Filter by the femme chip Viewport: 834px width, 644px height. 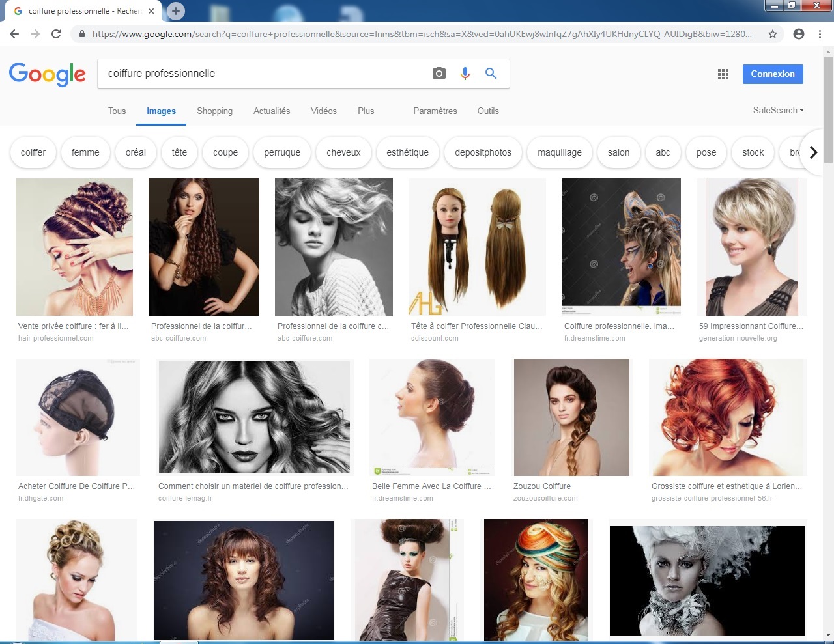[x=85, y=152]
